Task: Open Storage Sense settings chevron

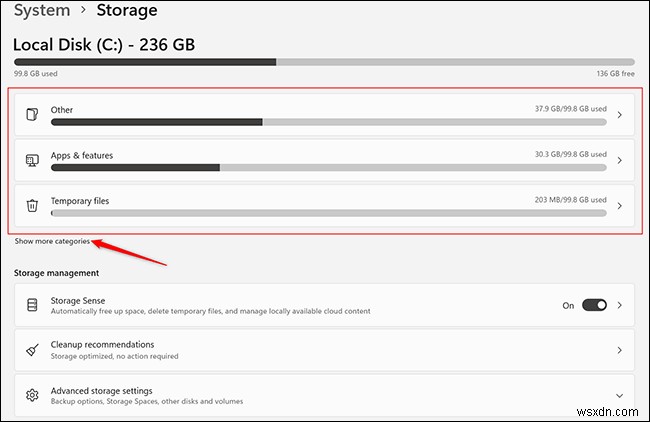Action: tap(620, 305)
